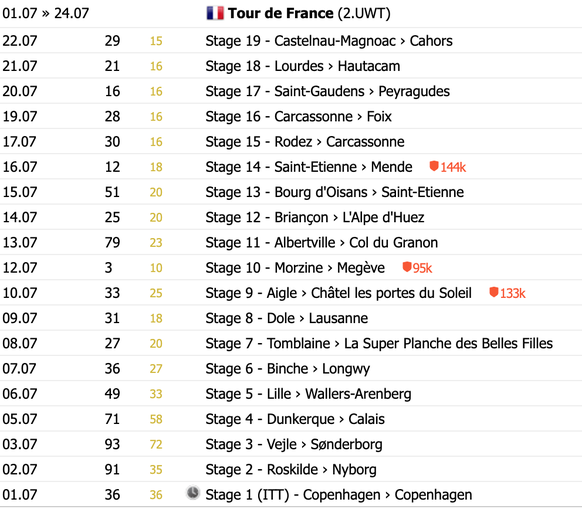Click the shield icon next to 95k

pos(407,267)
